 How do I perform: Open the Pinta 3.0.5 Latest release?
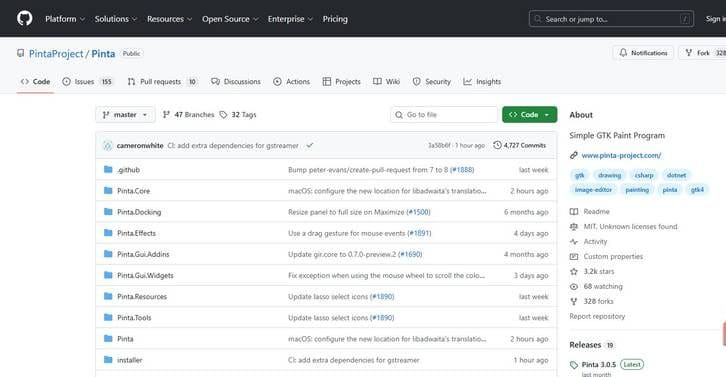click(607, 364)
